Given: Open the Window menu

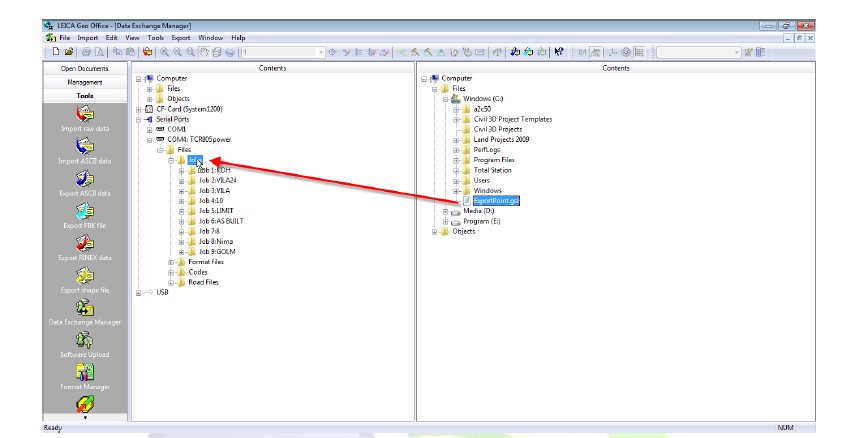Looking at the screenshot, I should tap(210, 38).
